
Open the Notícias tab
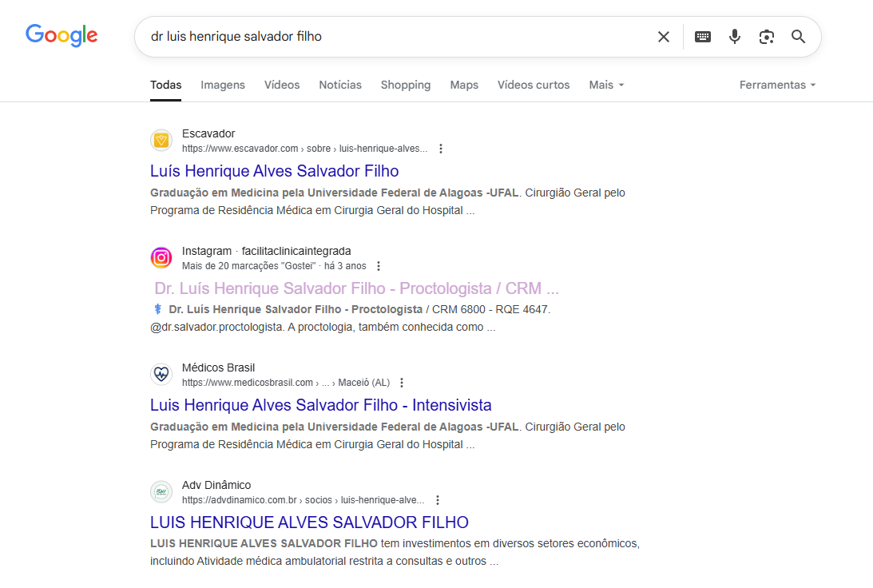(x=340, y=85)
